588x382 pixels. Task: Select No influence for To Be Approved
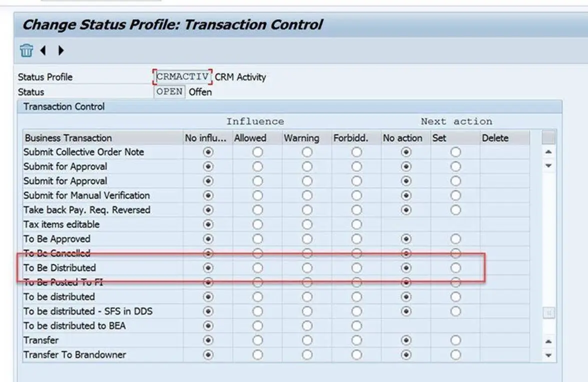click(x=208, y=239)
